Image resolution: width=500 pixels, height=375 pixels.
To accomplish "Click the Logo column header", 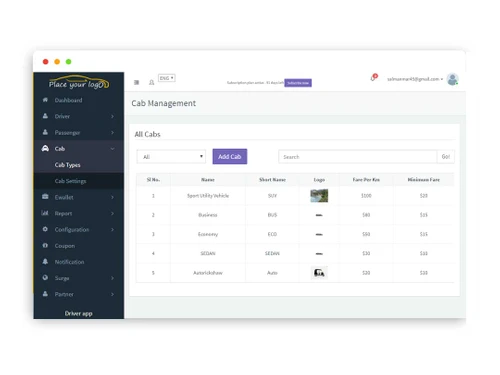I will click(x=319, y=180).
